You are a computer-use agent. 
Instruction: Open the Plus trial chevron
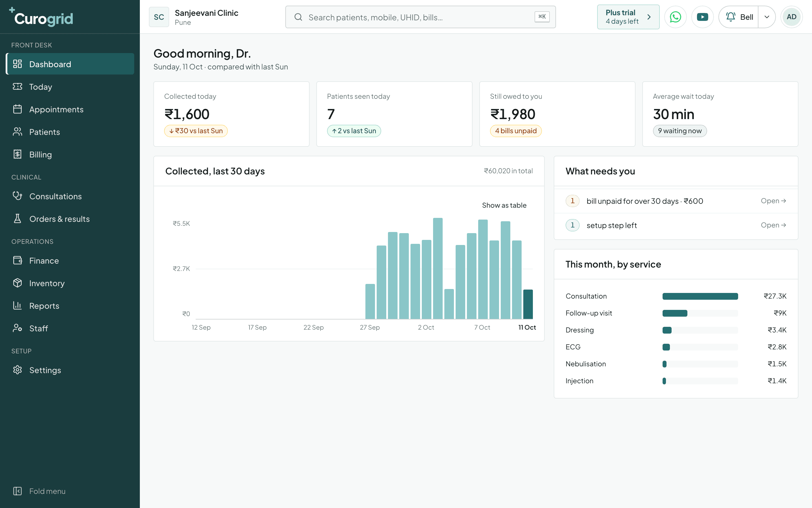point(649,17)
